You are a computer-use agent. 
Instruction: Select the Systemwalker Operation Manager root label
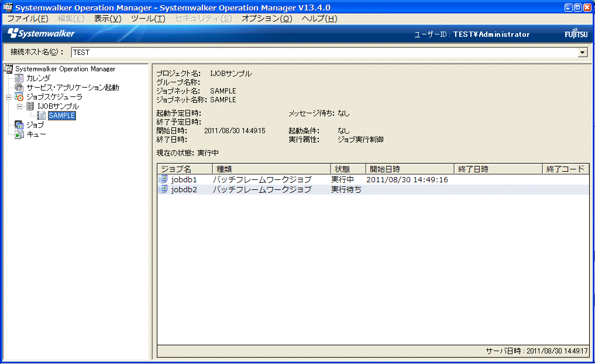66,69
